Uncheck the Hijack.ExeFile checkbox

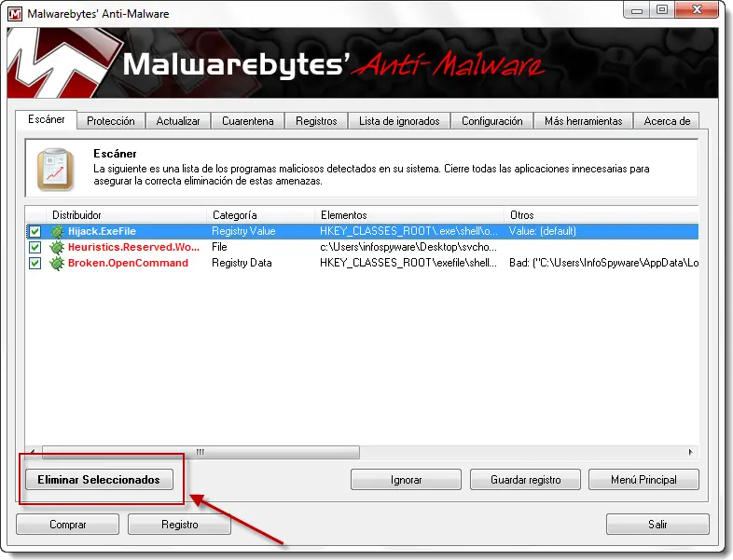tap(35, 231)
